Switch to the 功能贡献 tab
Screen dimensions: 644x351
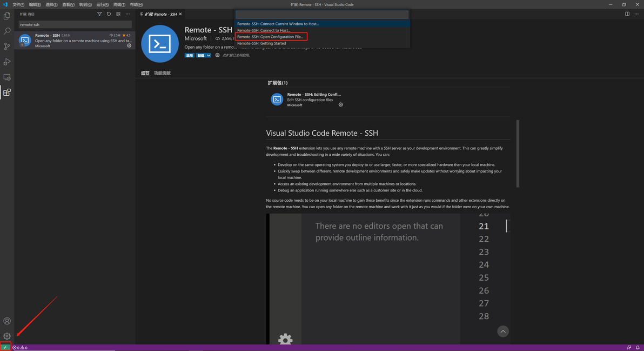coord(162,73)
